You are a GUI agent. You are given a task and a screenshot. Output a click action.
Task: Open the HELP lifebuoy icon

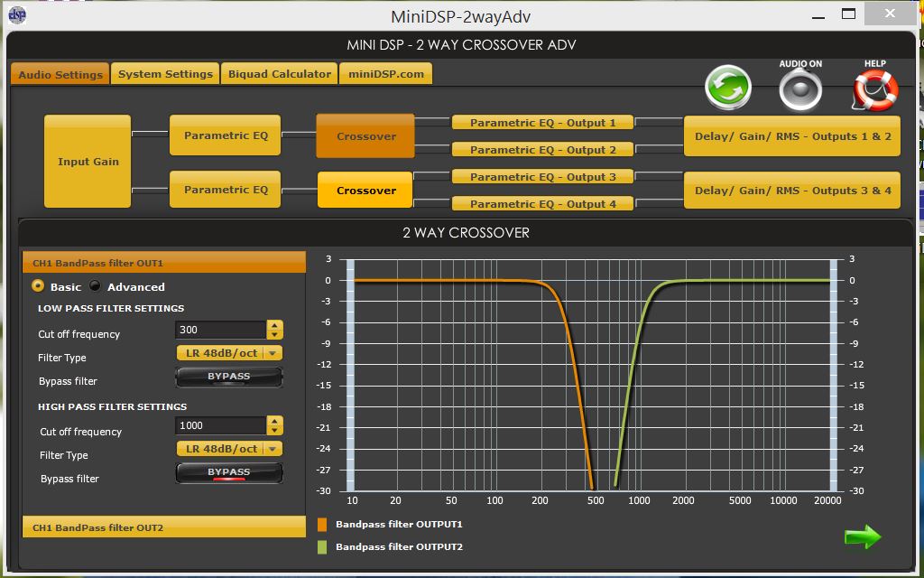(875, 90)
